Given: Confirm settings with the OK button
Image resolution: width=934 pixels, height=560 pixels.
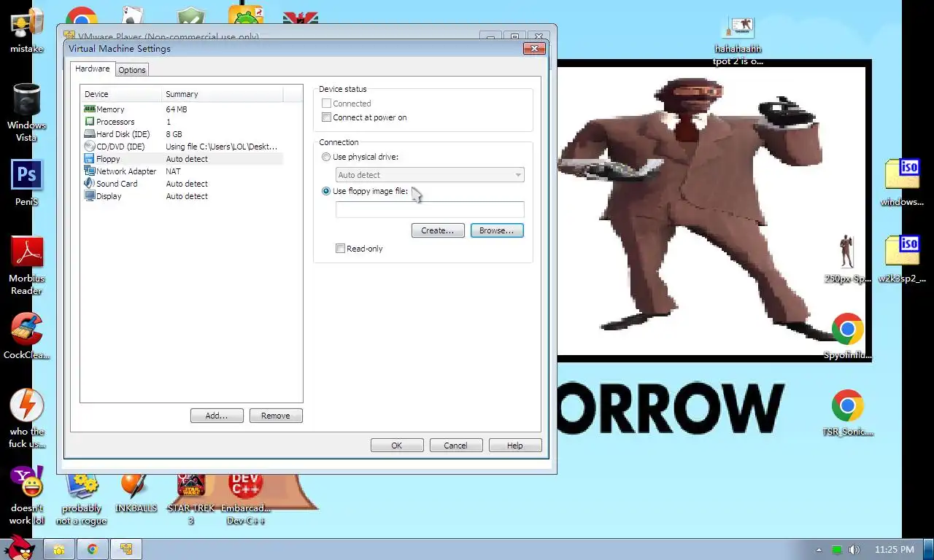Looking at the screenshot, I should pos(397,446).
